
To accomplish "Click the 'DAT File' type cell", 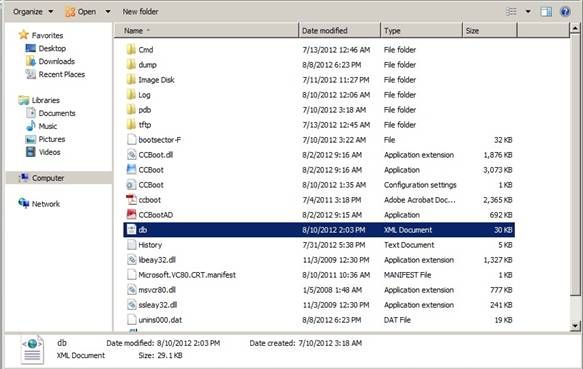I will [x=397, y=320].
